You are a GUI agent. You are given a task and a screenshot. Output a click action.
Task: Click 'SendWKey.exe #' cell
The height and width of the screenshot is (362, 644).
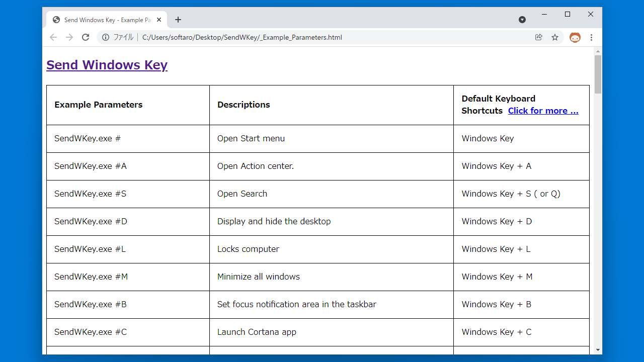[x=128, y=139]
